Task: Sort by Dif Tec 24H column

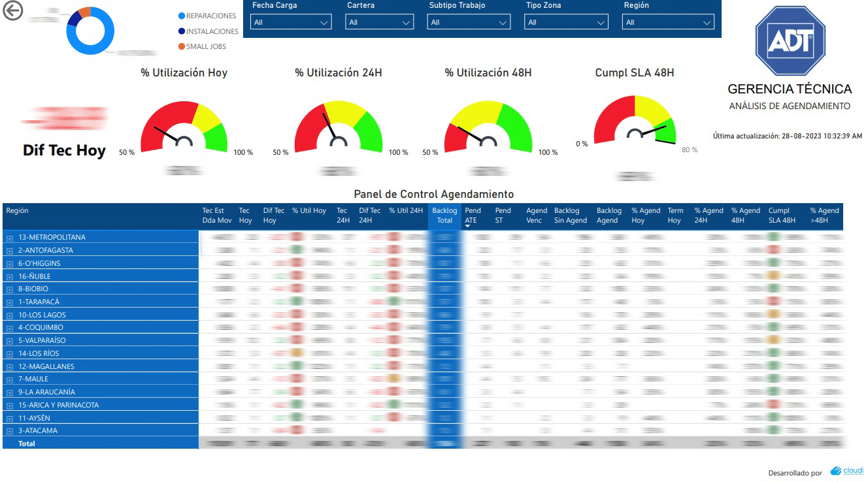Action: [x=370, y=216]
